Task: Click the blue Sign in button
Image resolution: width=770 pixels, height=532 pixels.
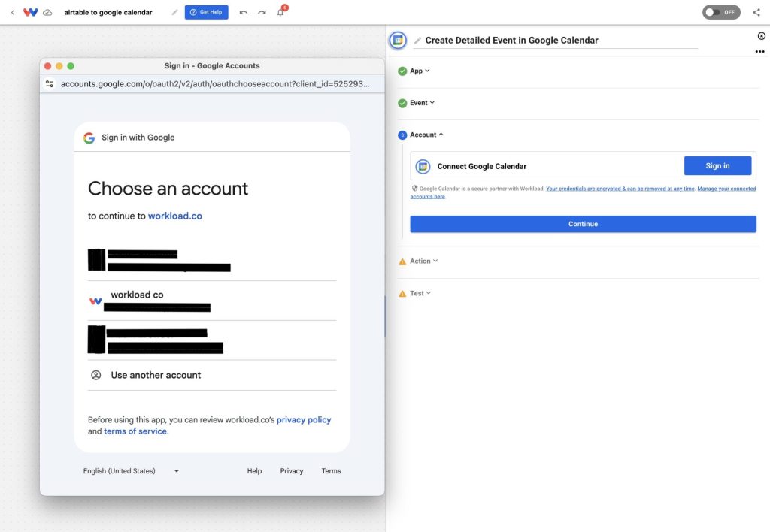Action: pyautogui.click(x=717, y=166)
